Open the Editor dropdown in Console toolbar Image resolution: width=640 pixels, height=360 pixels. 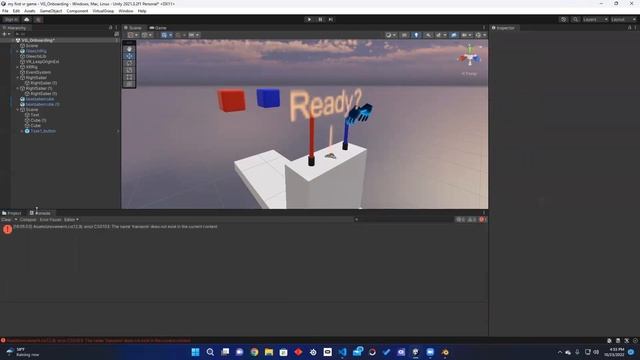(71, 220)
